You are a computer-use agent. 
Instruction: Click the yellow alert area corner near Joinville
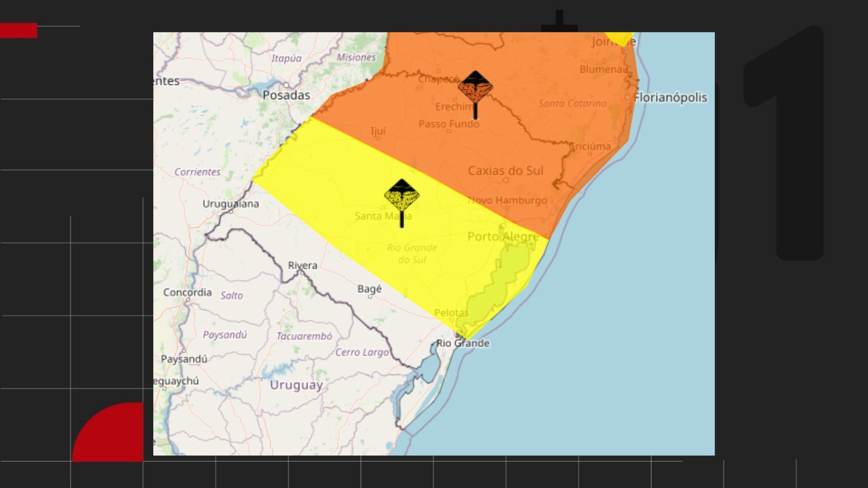[x=620, y=38]
